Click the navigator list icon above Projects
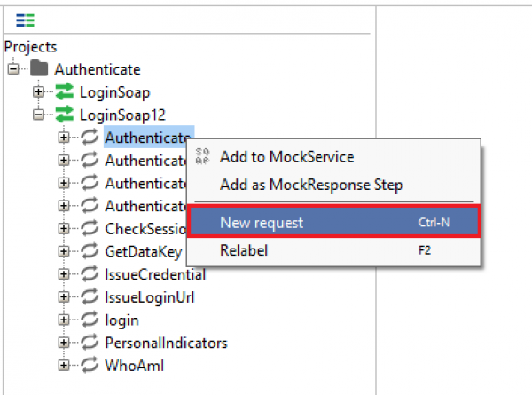The width and height of the screenshot is (532, 395). click(25, 20)
